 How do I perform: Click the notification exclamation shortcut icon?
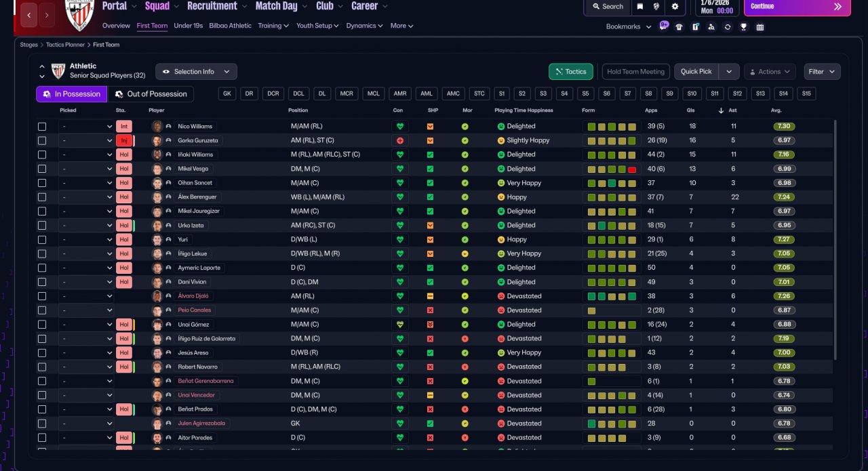[x=695, y=27]
